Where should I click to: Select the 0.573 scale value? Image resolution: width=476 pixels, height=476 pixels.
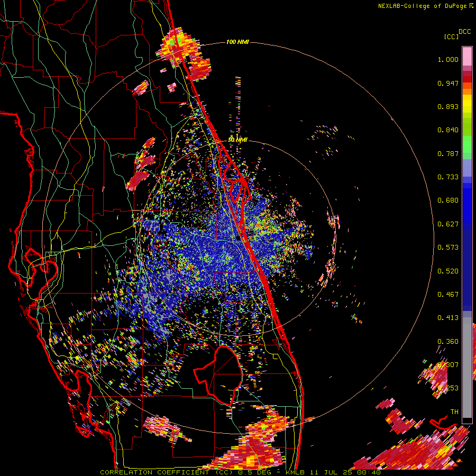448,248
